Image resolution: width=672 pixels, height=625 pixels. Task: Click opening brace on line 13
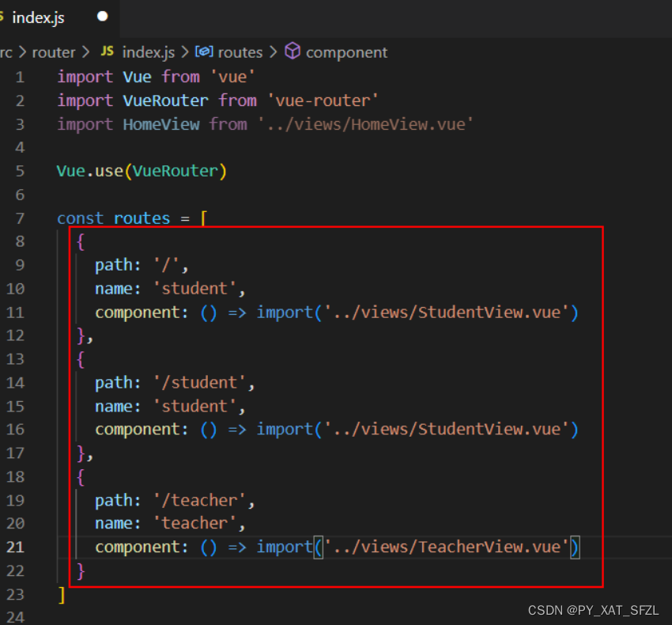[80, 359]
